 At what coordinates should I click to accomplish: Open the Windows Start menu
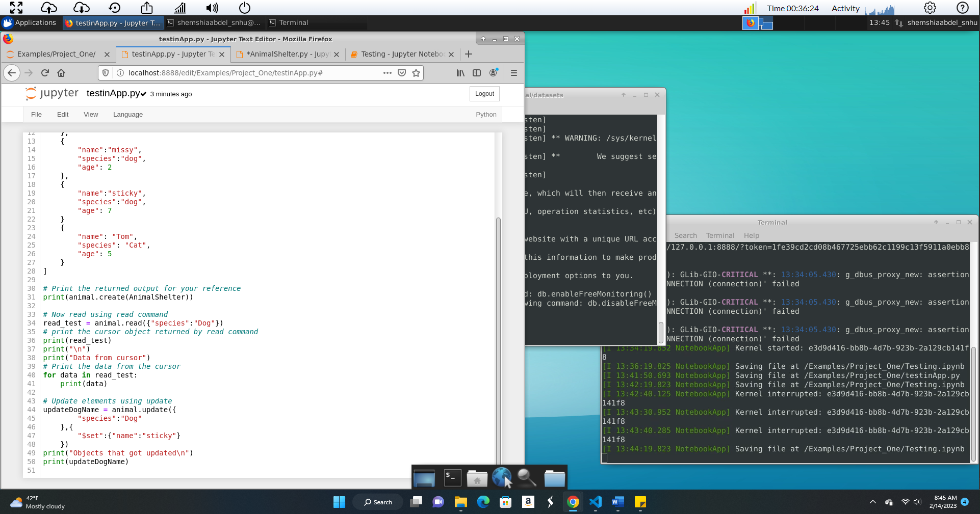(339, 502)
